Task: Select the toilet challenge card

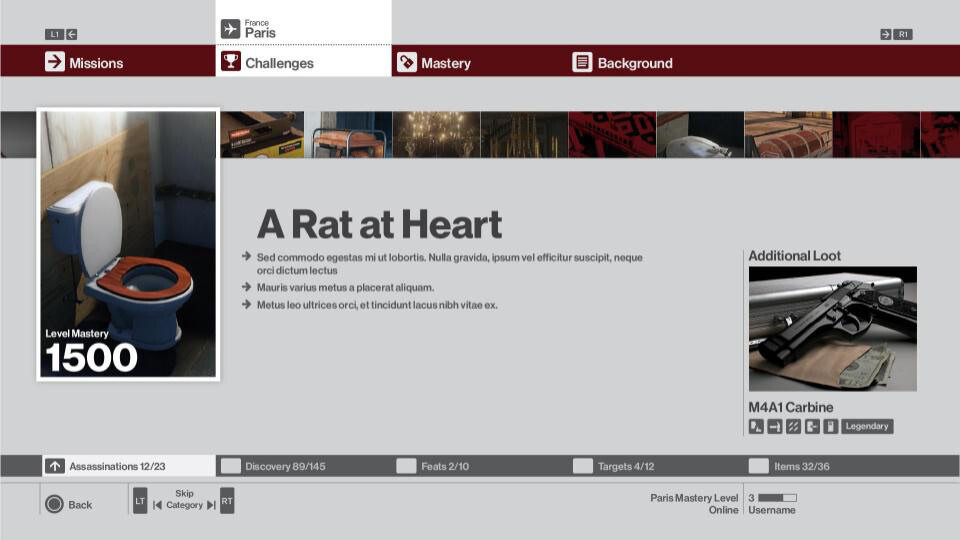Action: pyautogui.click(x=128, y=244)
